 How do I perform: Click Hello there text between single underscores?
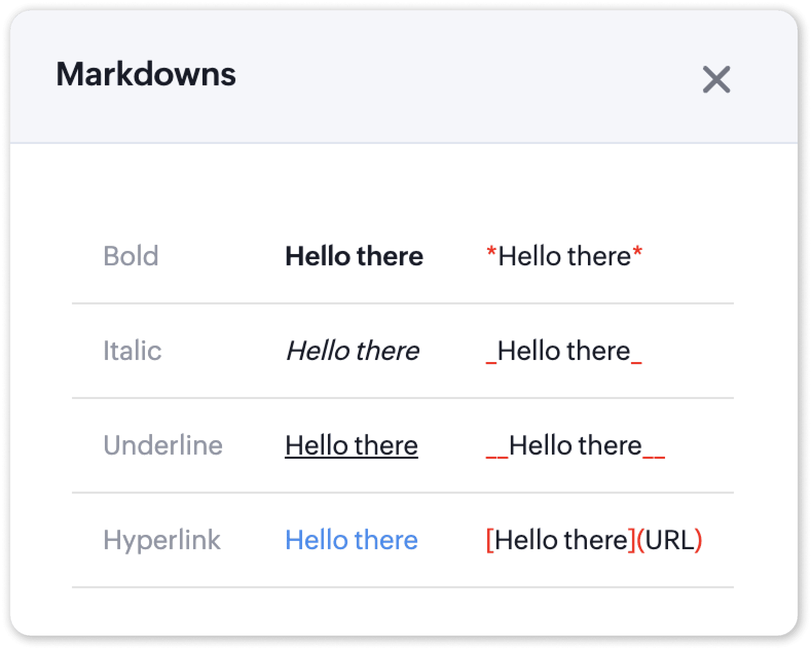pos(564,351)
